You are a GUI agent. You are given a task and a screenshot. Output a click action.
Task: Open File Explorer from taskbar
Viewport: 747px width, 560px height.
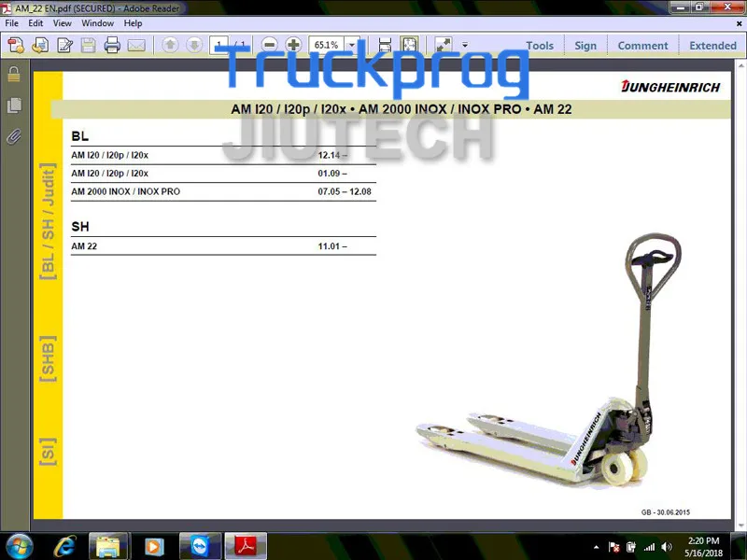[108, 546]
